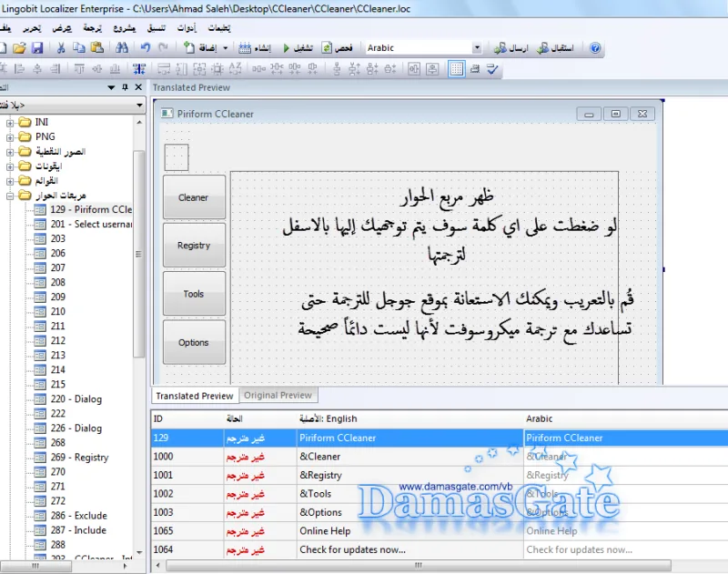This screenshot has height=574, width=728.
Task: Click the Paste clipboard icon
Action: click(x=96, y=48)
